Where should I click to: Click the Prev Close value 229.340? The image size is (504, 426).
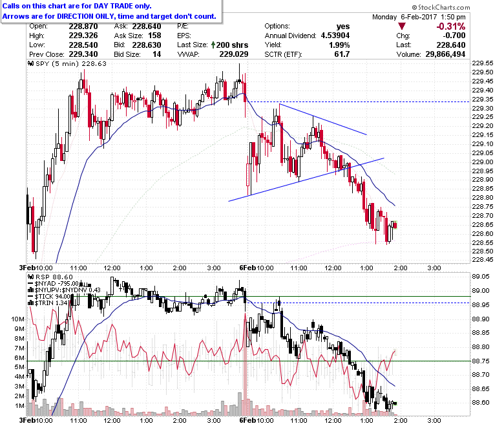click(x=83, y=54)
